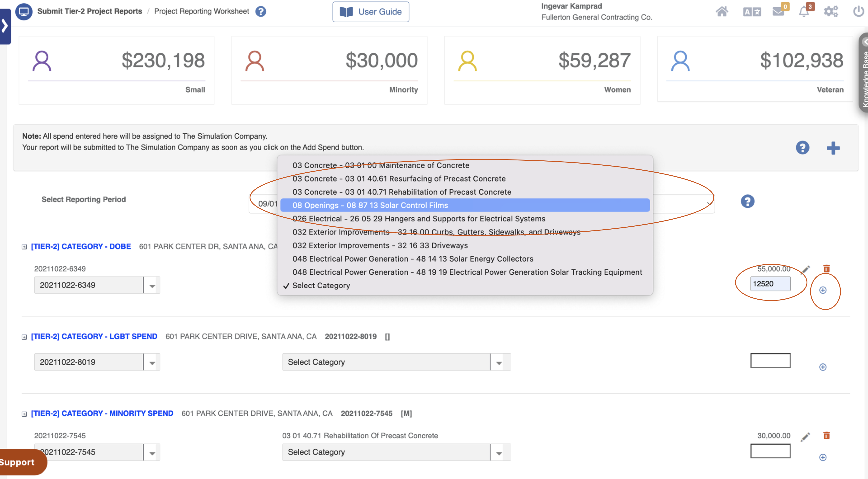Add spend for the LGBT Spend row
Viewport: 868px width, 479px height.
pos(823,367)
